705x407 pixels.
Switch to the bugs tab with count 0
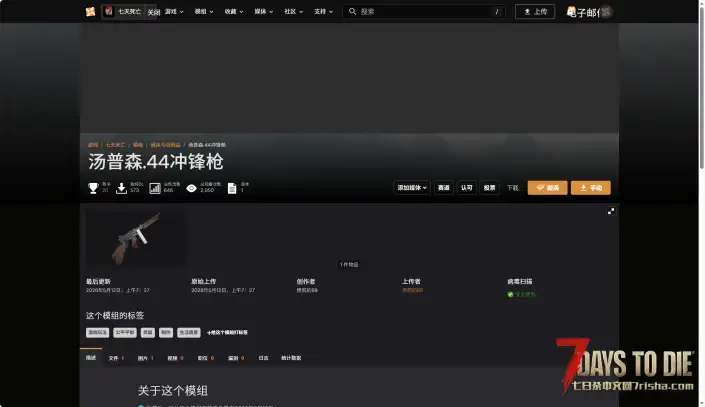point(236,358)
